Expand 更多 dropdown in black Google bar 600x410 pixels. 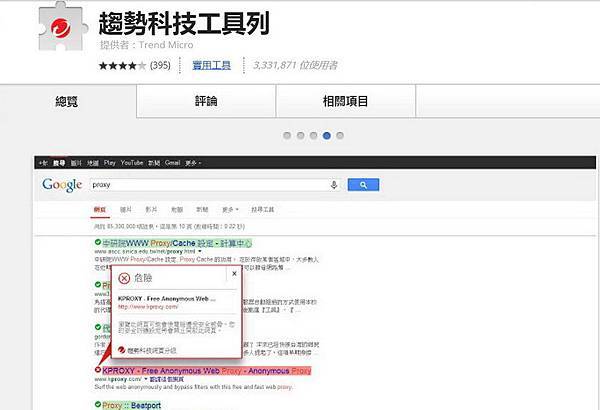[193, 163]
